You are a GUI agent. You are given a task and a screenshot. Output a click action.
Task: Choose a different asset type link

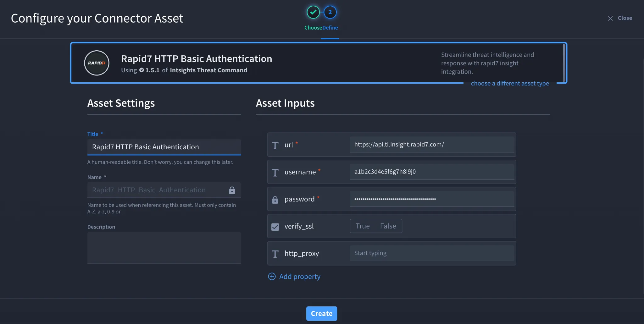[510, 83]
